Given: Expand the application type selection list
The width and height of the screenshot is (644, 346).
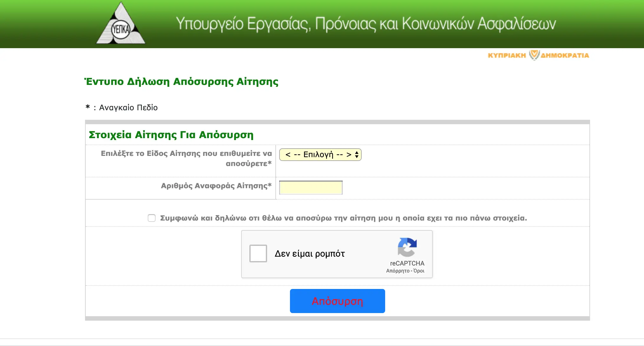Looking at the screenshot, I should point(320,155).
